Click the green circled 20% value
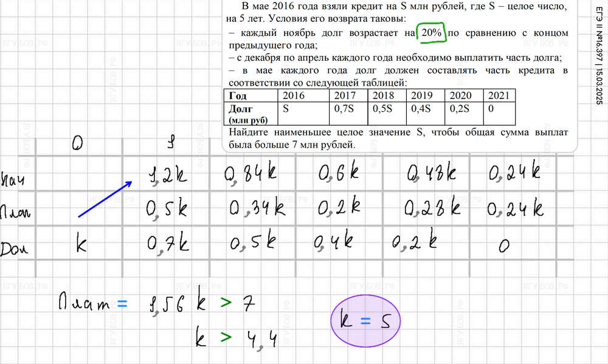608x364 pixels. [x=431, y=33]
